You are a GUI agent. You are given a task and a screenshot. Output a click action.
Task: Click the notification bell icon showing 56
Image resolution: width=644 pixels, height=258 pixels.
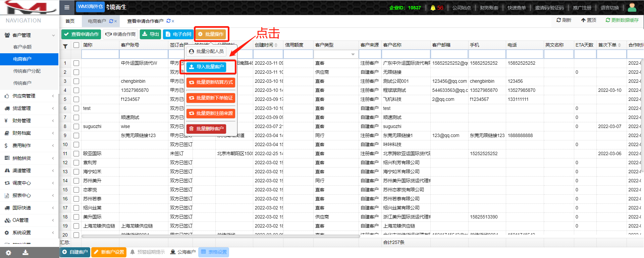[x=433, y=8]
